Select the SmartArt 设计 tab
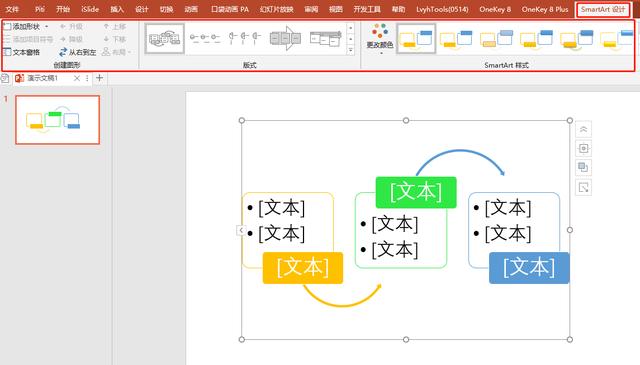The image size is (640, 365). pos(603,9)
